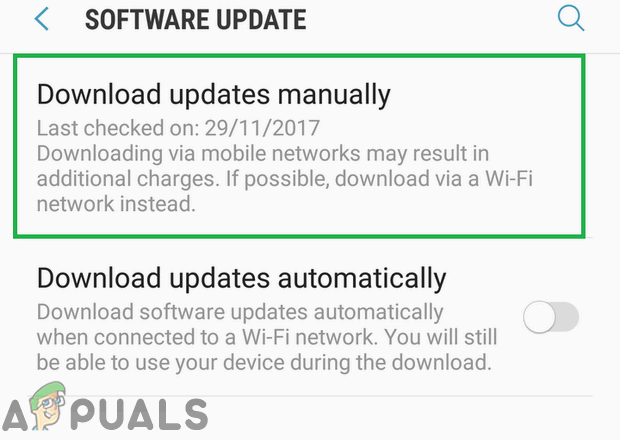
Task: Tap the back arrow icon
Action: coord(42,19)
